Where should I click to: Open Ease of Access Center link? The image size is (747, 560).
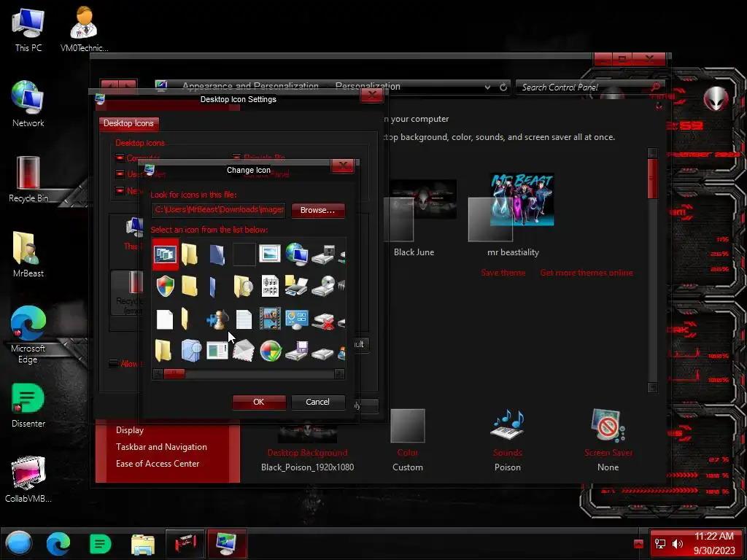coord(158,463)
